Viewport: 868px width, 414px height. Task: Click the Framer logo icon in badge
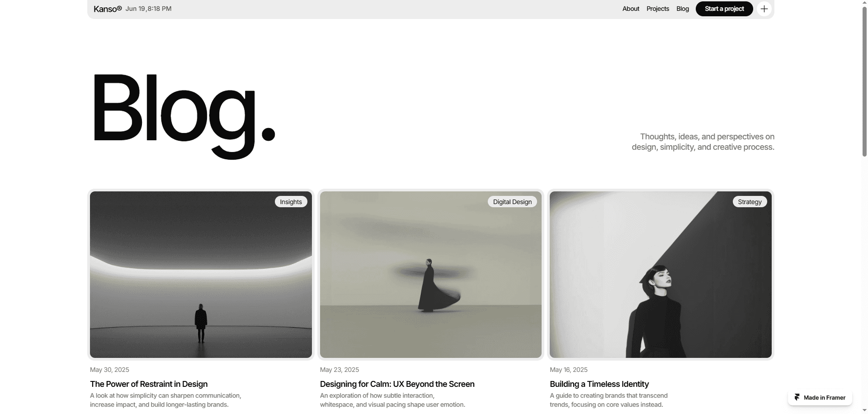point(797,397)
